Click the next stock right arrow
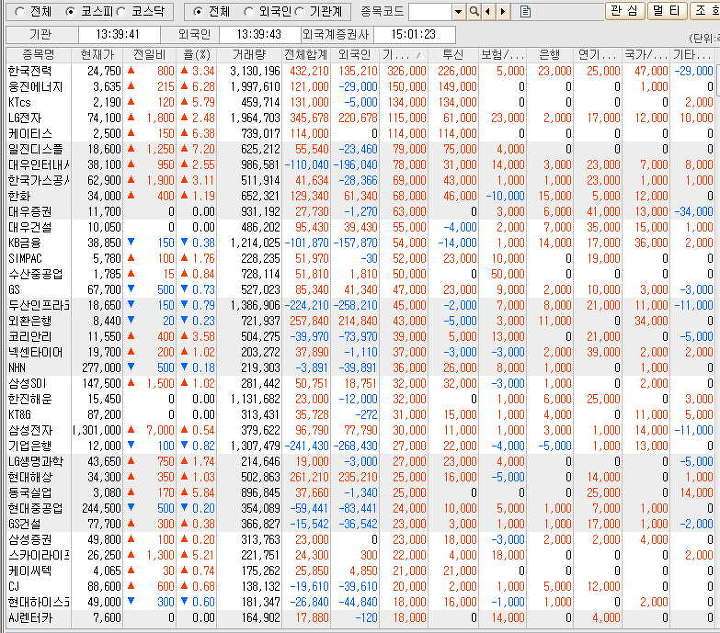 click(x=503, y=12)
